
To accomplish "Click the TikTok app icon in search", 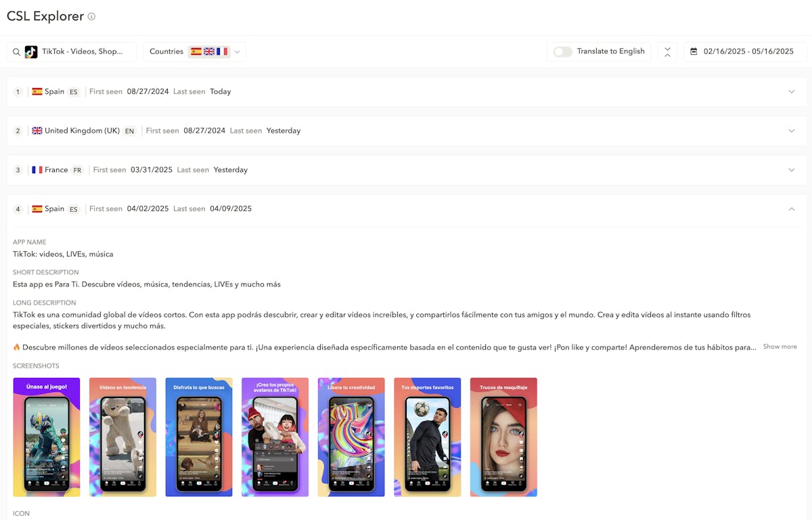I will [x=31, y=52].
